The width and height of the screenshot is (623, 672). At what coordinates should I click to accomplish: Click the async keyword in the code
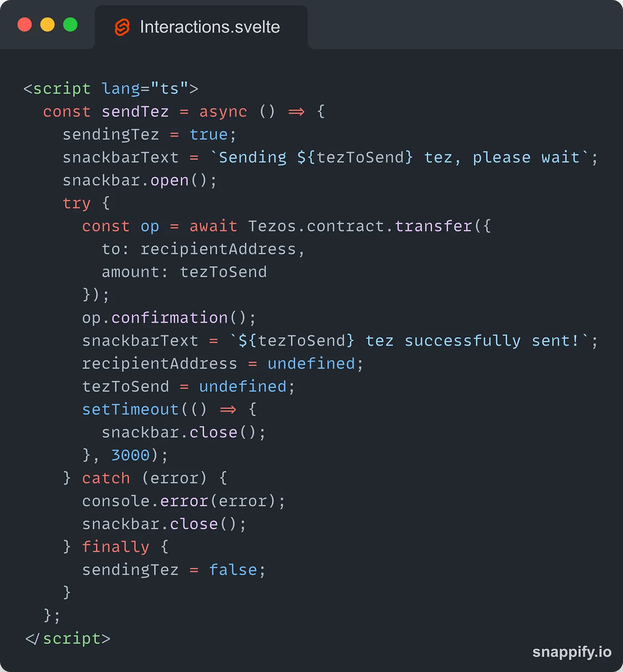[x=223, y=112]
